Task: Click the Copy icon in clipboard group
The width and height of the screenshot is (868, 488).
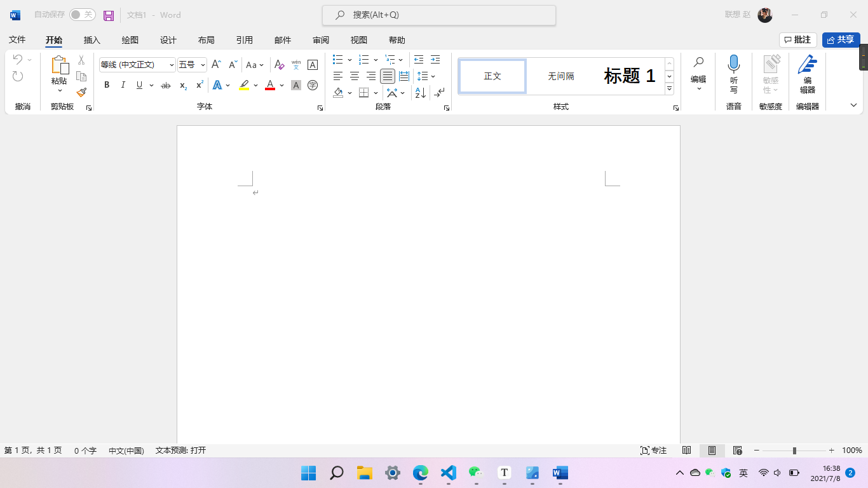Action: tap(81, 76)
